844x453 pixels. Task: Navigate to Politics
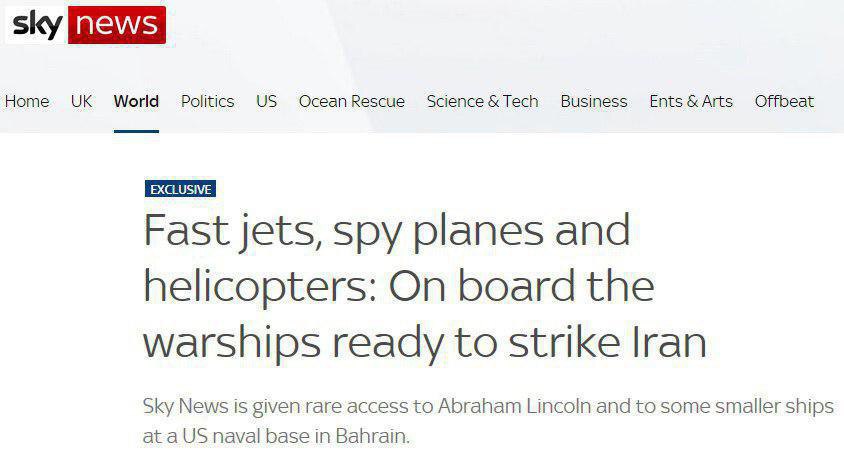pos(207,101)
